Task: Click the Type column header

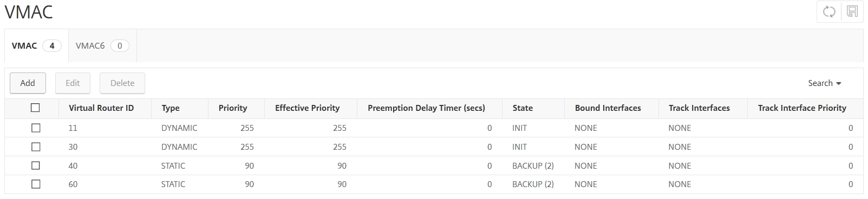Action: pyautogui.click(x=171, y=108)
